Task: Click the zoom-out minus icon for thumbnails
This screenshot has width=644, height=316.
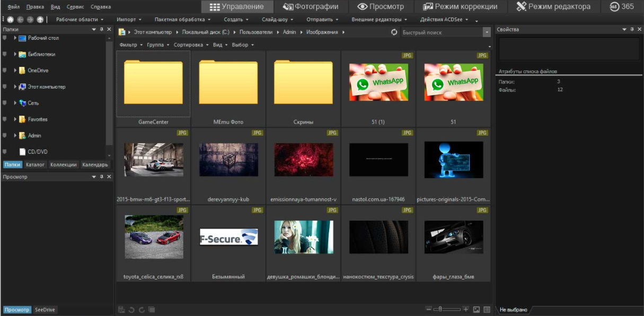Action: (x=429, y=309)
